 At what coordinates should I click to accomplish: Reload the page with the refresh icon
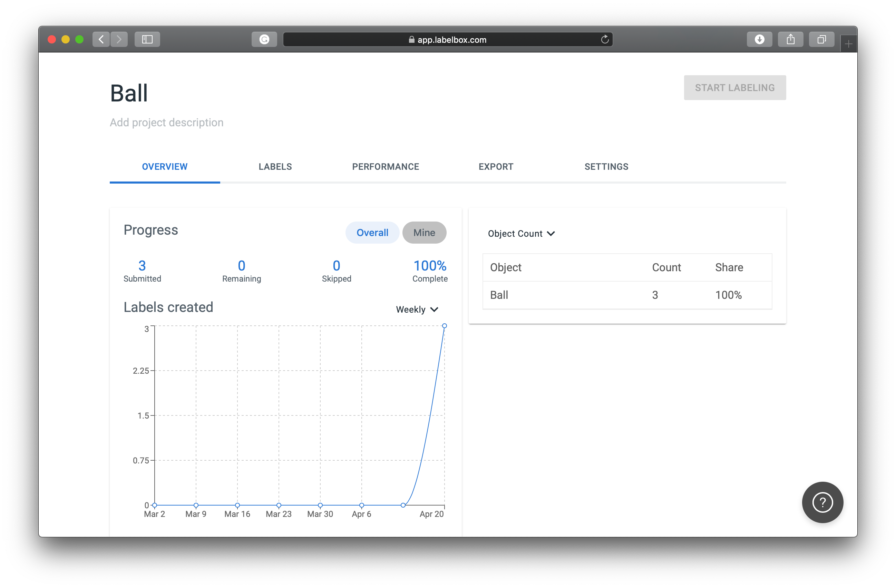(x=605, y=39)
